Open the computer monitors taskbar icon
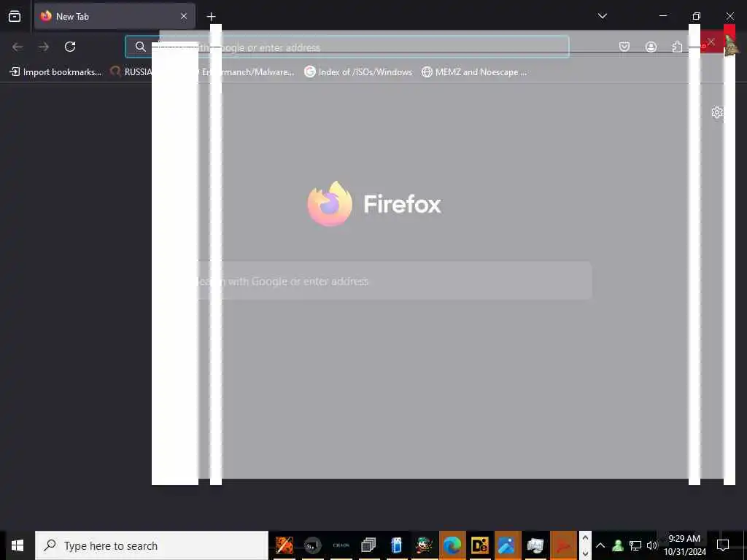The image size is (747, 560). 535,545
